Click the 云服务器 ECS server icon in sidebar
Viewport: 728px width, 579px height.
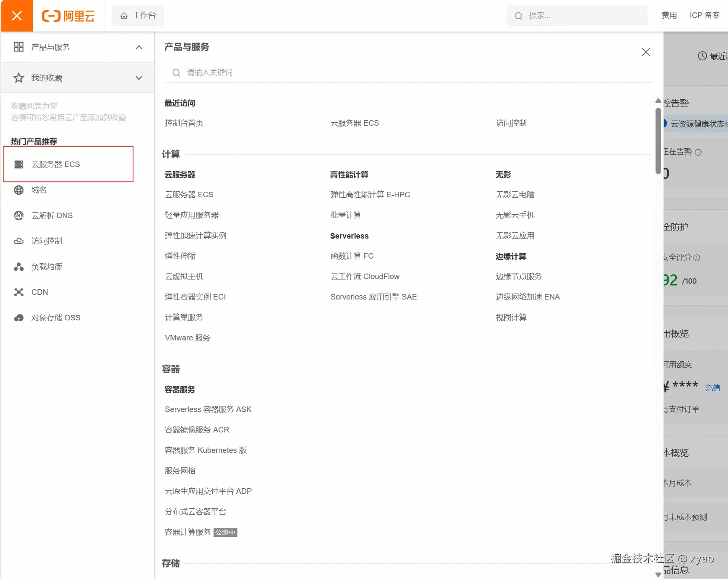pos(19,164)
